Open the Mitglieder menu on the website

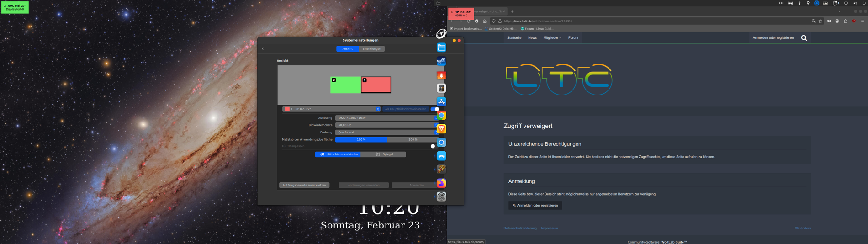click(x=552, y=38)
